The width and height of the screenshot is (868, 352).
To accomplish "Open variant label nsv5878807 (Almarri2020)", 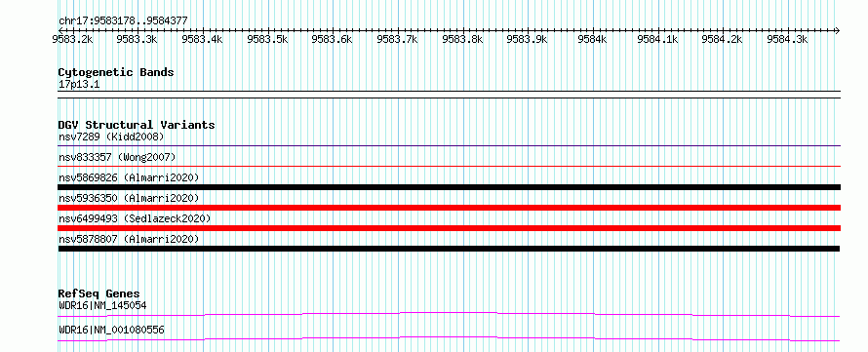I will click(x=129, y=239).
